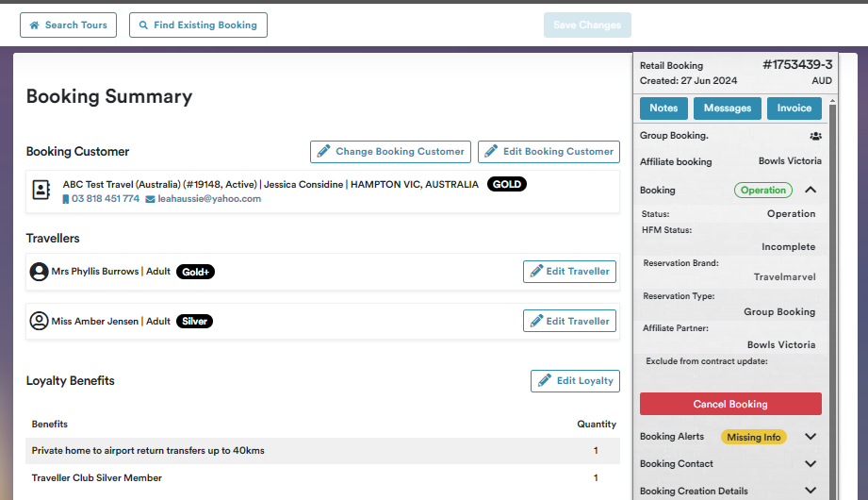
Task: Click the red Cancel Booking button
Action: tap(730, 404)
